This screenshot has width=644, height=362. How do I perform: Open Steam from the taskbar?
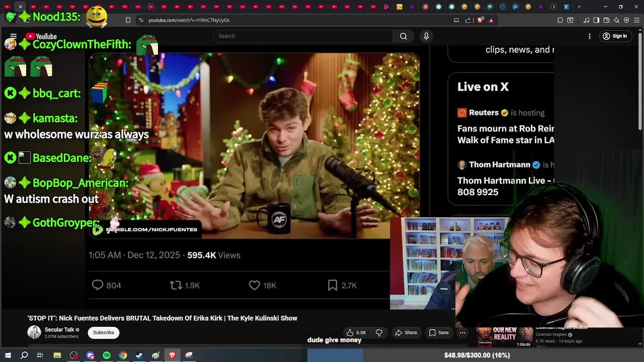pos(139,355)
